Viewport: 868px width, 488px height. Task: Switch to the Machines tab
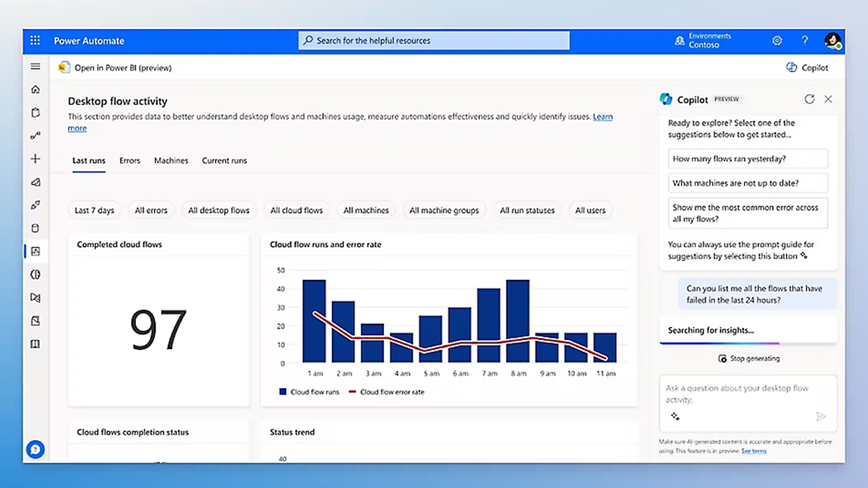(x=171, y=161)
